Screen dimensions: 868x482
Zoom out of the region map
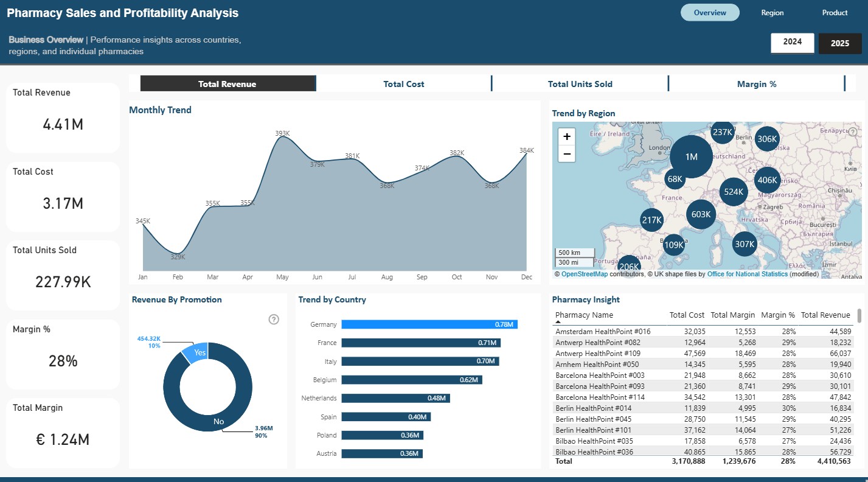pyautogui.click(x=566, y=153)
